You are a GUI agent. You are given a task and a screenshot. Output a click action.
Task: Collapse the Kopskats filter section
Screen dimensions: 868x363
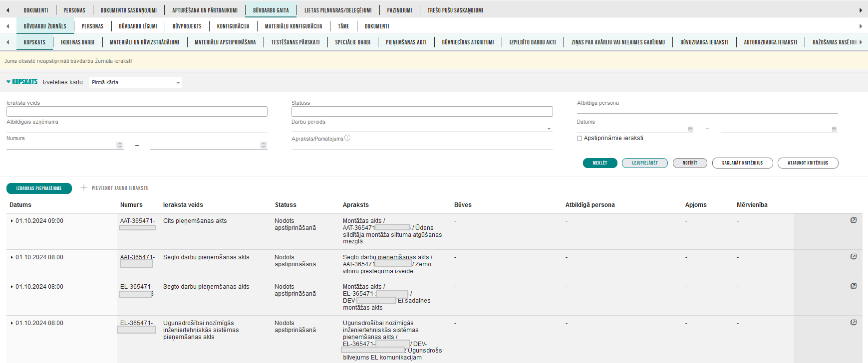(8, 81)
